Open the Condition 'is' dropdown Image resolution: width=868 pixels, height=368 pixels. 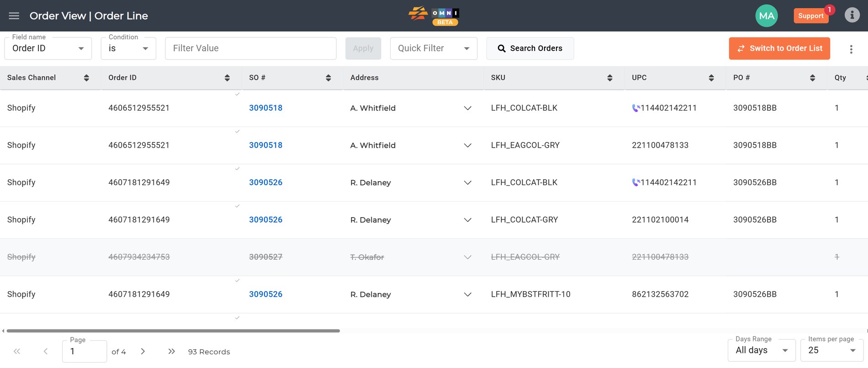(128, 48)
